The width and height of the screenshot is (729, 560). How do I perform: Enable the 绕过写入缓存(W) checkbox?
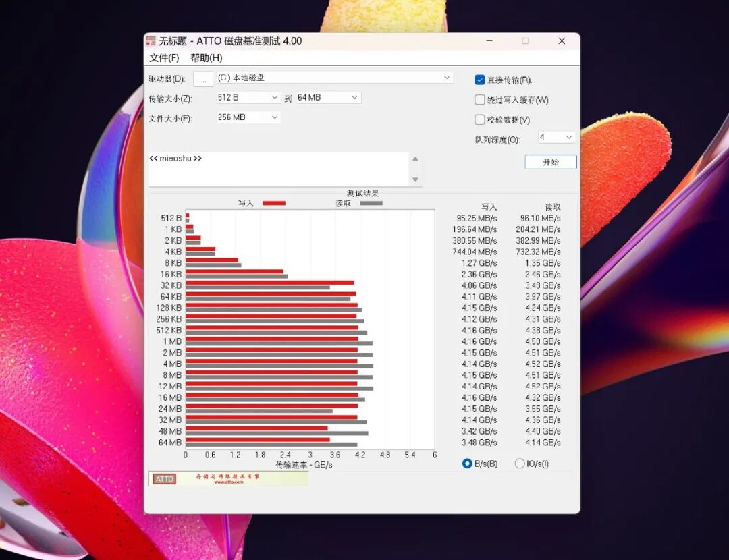click(480, 100)
